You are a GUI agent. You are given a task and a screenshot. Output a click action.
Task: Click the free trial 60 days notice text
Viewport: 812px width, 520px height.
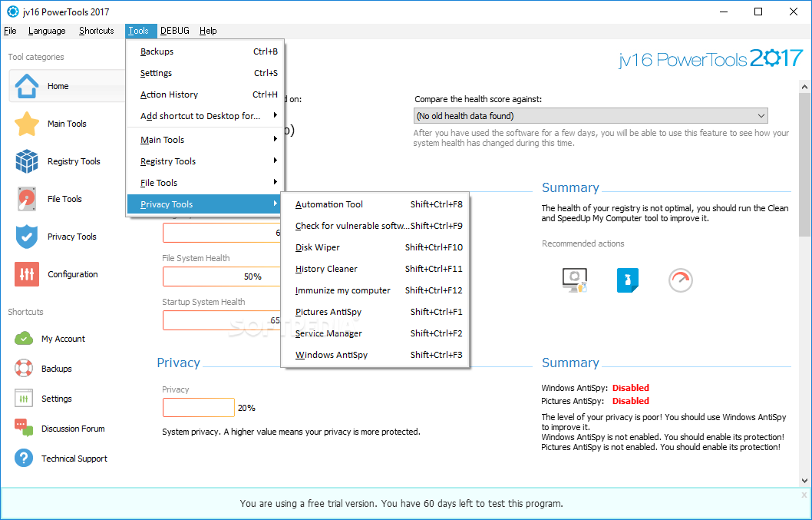coord(401,503)
